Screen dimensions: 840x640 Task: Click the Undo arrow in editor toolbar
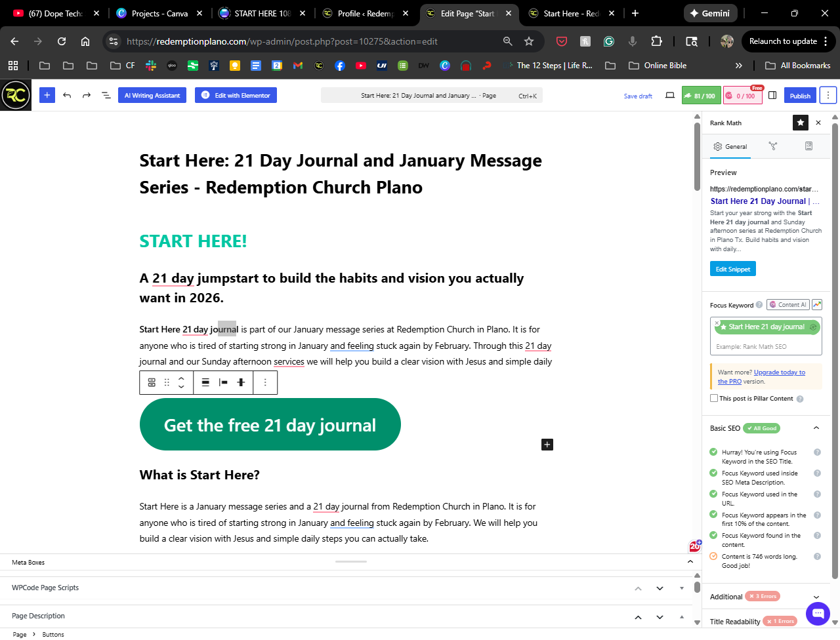[67, 95]
